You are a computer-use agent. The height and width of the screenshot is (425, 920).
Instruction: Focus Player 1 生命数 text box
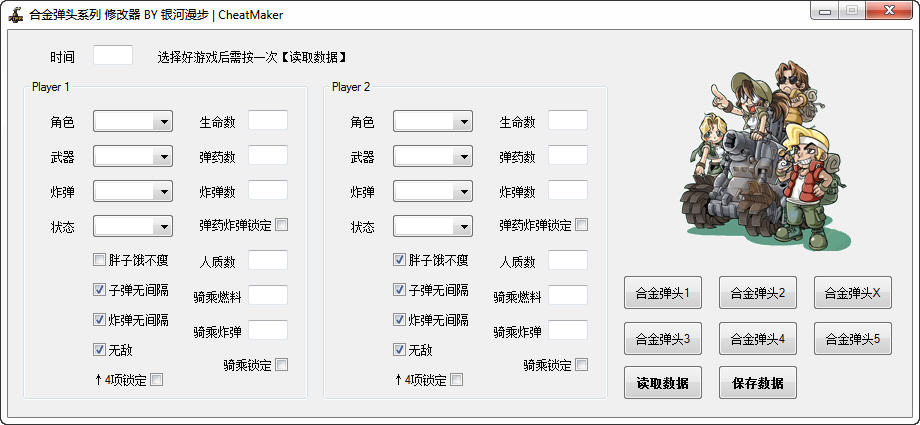[267, 121]
